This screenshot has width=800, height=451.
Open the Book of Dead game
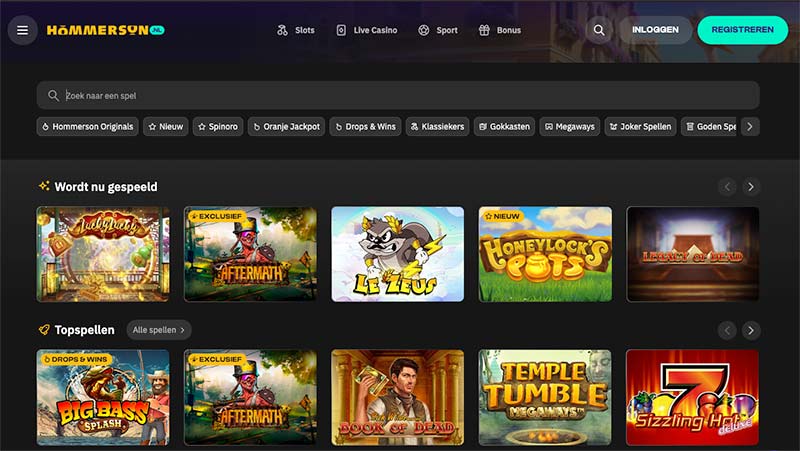click(397, 397)
